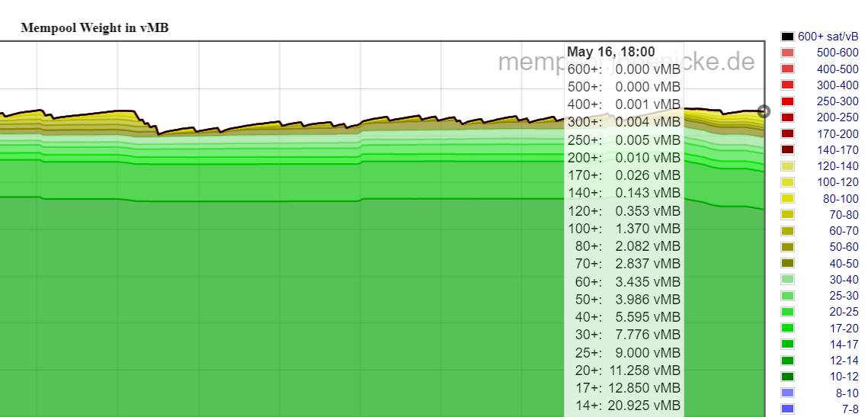
Task: Toggle the 400-500 color swatch
Action: point(787,69)
